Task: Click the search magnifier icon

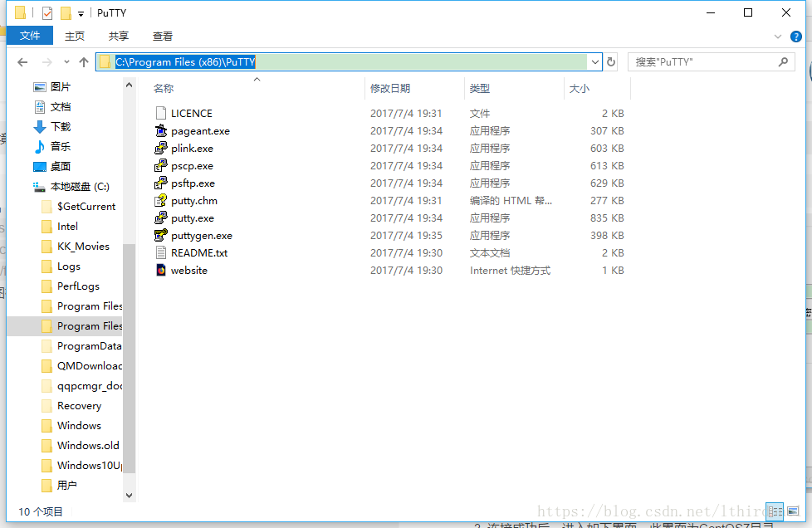Action: point(783,62)
